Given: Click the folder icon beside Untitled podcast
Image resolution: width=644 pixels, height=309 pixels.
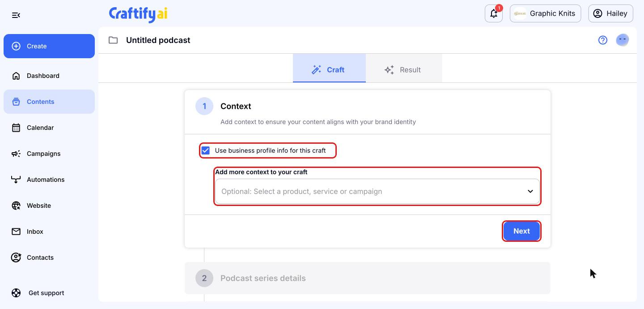Looking at the screenshot, I should tap(113, 40).
